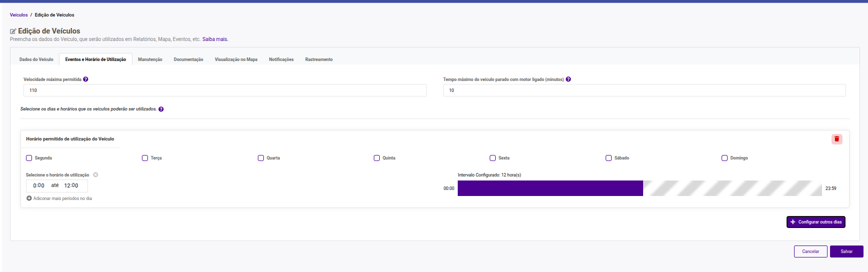Click the 23:59 end label
This screenshot has width=868, height=272.
coord(831,188)
